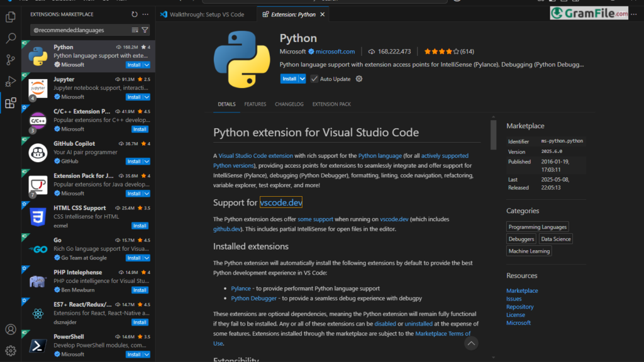The height and width of the screenshot is (362, 644).
Task: Expand Install dropdown for PowerShell
Action: [147, 354]
